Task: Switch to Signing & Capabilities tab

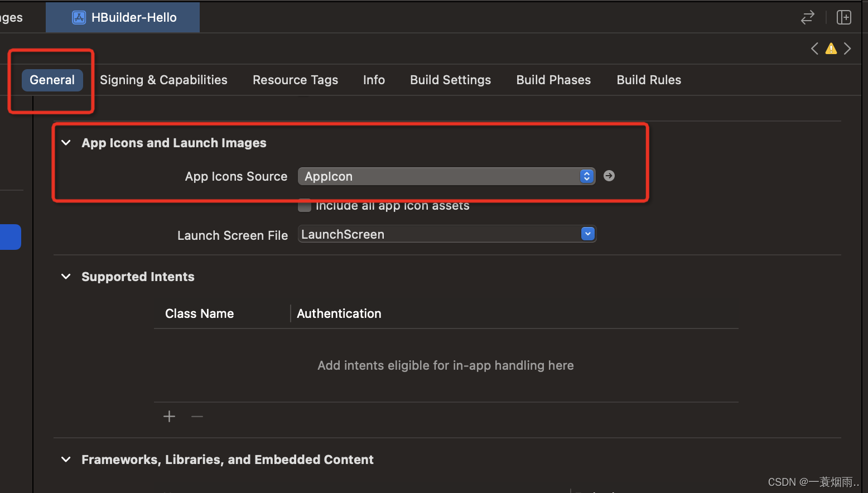Action: [x=163, y=80]
